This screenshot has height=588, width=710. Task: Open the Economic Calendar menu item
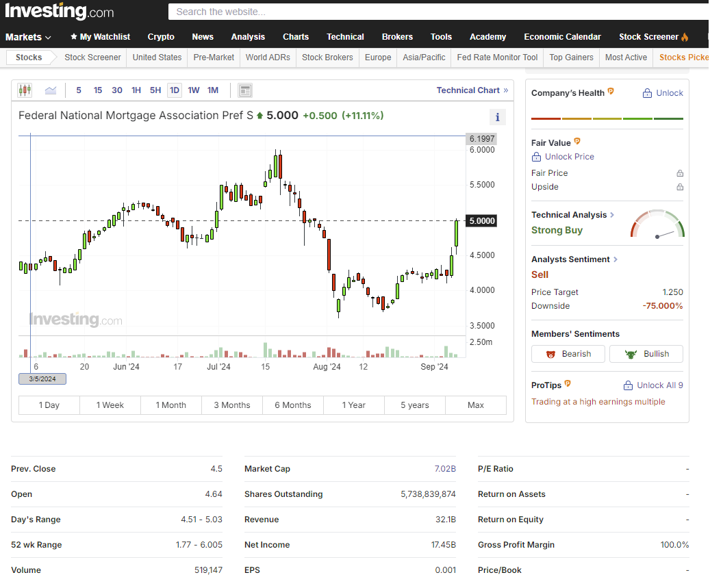coord(562,36)
